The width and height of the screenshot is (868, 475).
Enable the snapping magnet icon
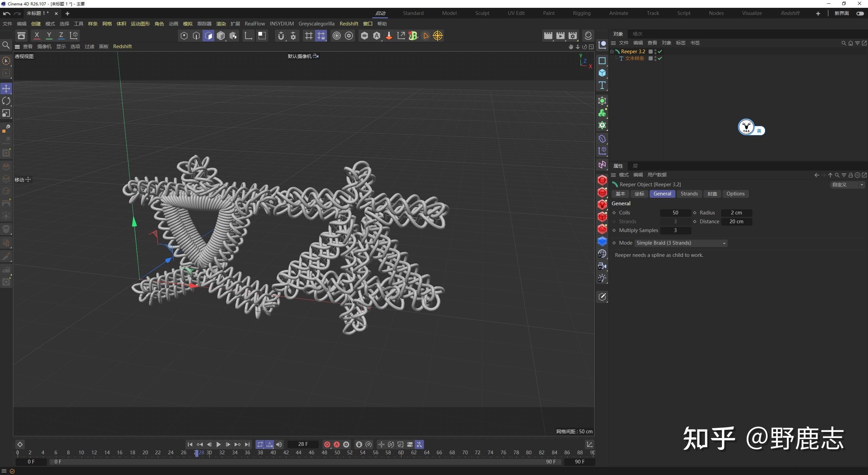pos(281,36)
